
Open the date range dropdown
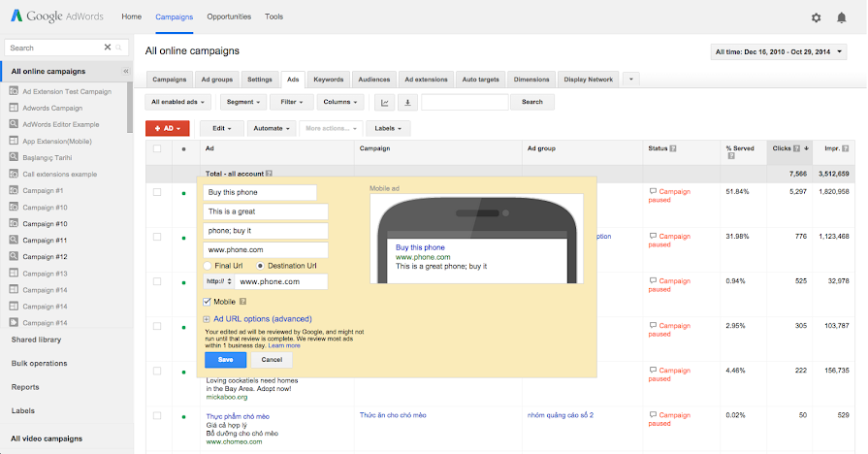coord(779,52)
